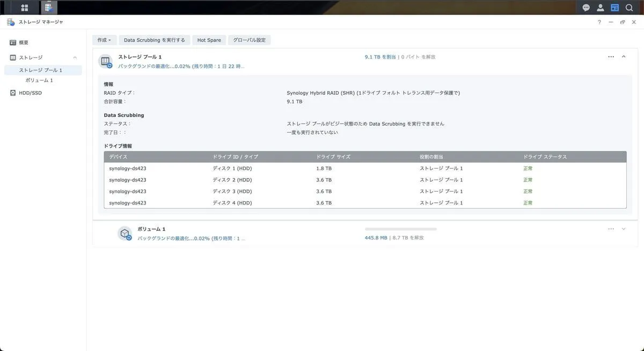
Task: Click the help question mark icon
Action: pos(599,22)
